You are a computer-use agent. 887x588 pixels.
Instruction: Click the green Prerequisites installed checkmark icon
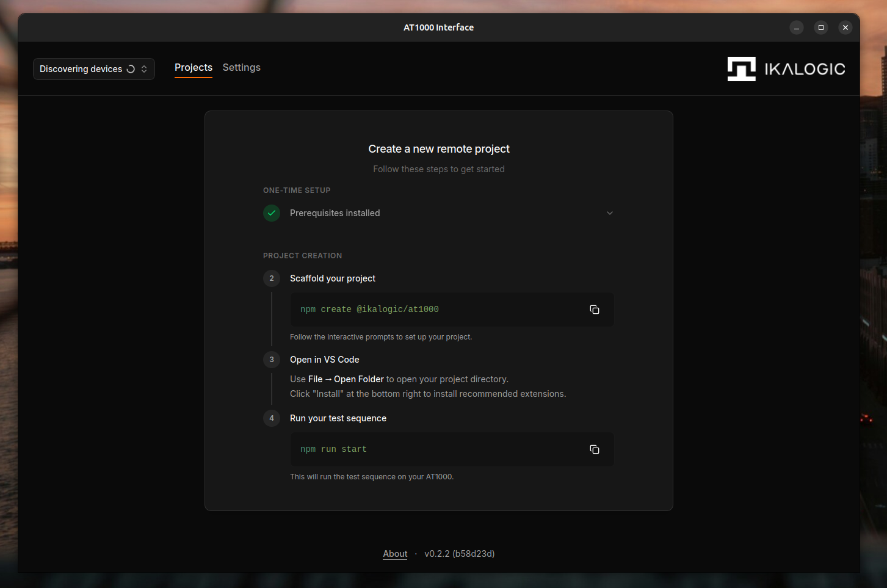272,213
